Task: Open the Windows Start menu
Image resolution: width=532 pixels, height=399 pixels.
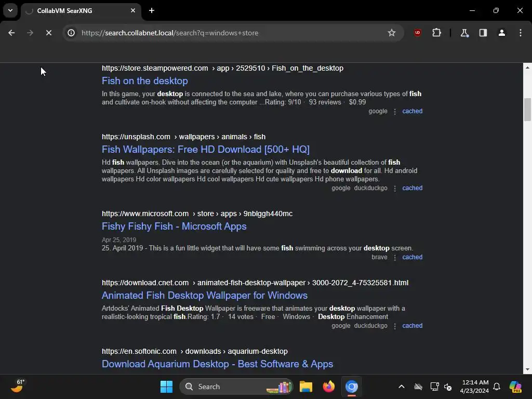Action: pos(166,387)
